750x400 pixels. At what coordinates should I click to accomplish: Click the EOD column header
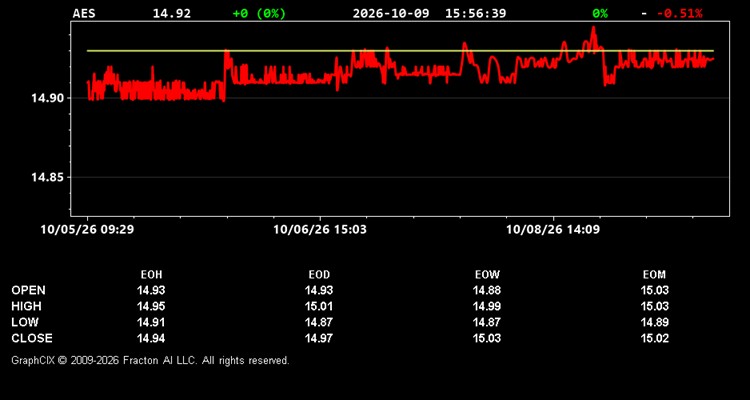pos(319,275)
